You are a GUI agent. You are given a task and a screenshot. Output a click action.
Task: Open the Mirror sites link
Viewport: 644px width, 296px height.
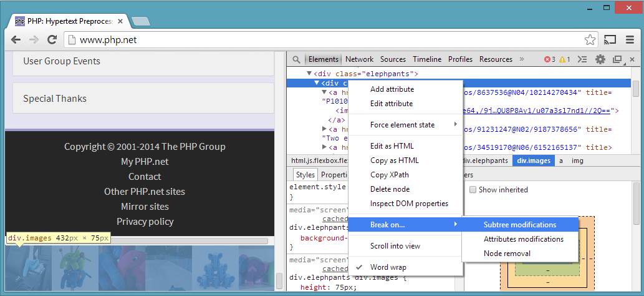pos(145,207)
